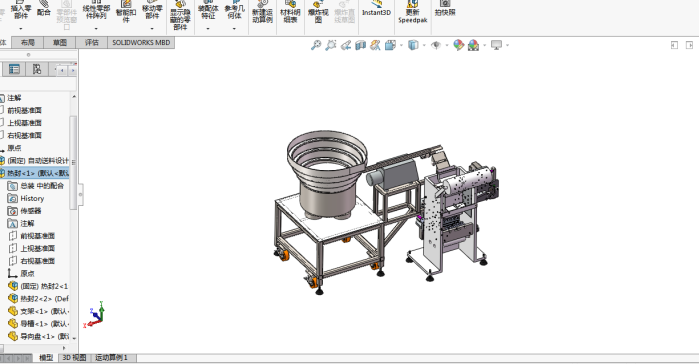Switch to the SOLIDWORKS MBD tab
The image size is (699, 364).
tap(141, 43)
